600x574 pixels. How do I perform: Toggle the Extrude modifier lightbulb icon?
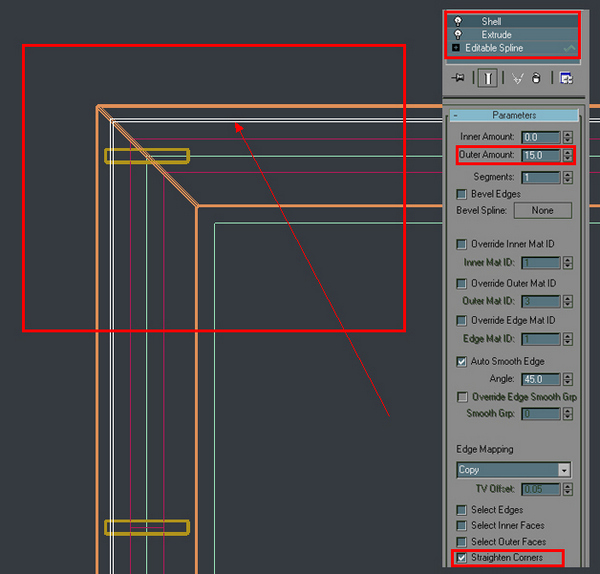(x=458, y=34)
